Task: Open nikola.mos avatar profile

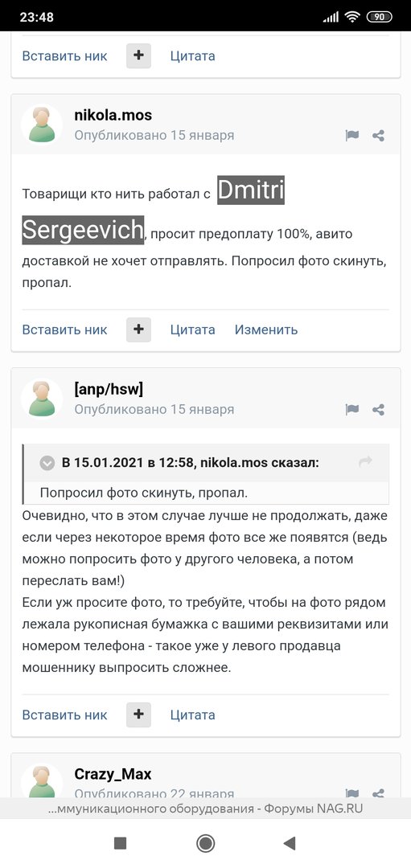Action: [x=42, y=125]
